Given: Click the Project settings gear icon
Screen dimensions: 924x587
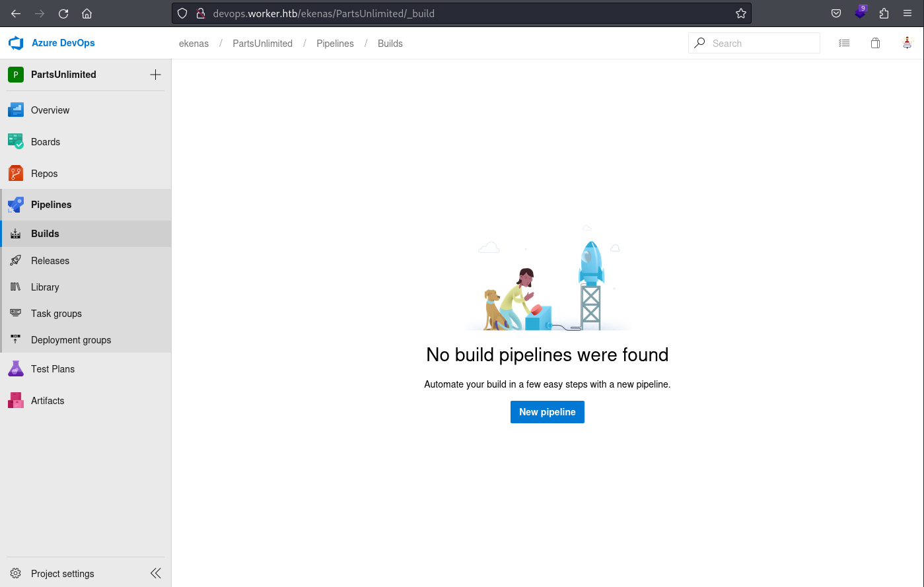Looking at the screenshot, I should click(16, 574).
